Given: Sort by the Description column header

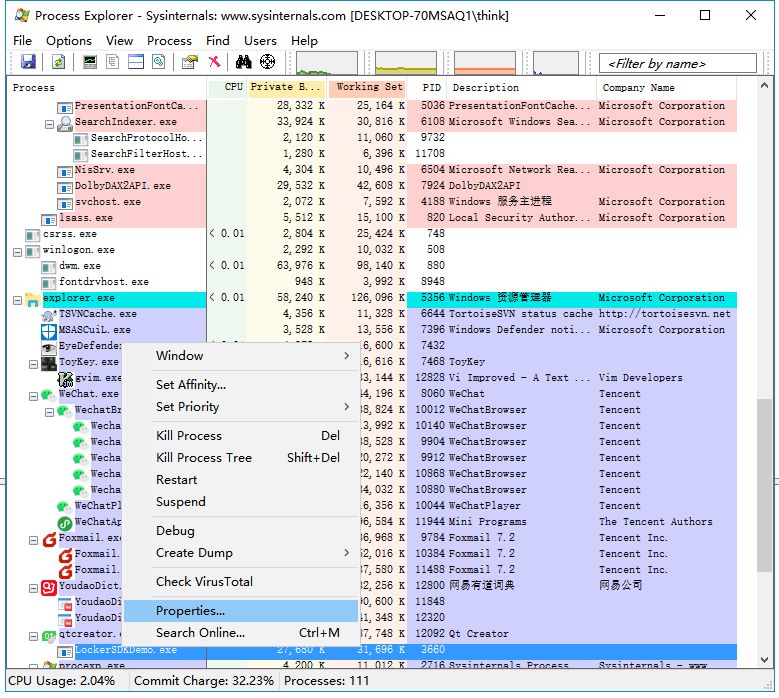Looking at the screenshot, I should pos(522,87).
